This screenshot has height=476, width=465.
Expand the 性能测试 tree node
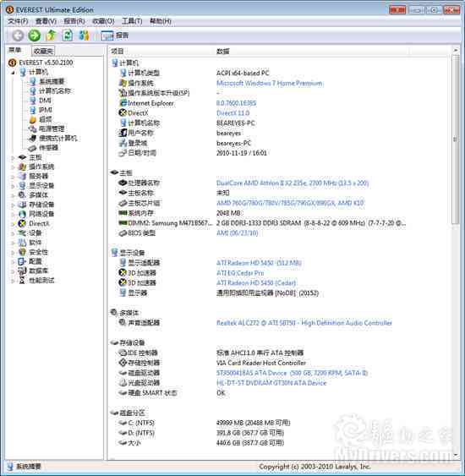tap(13, 281)
